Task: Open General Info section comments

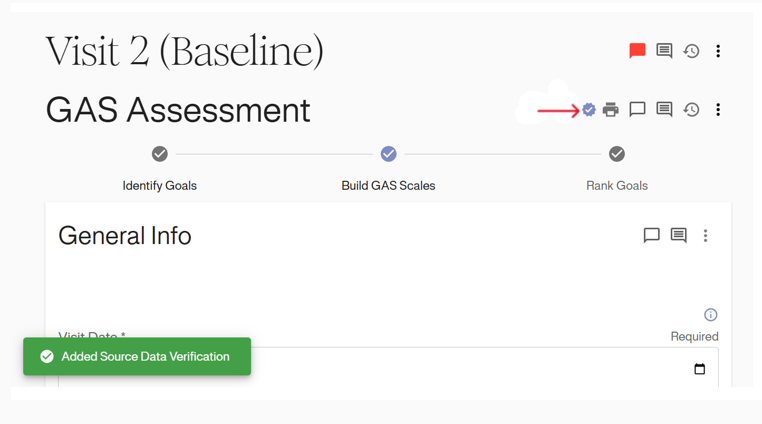Action: pos(678,236)
